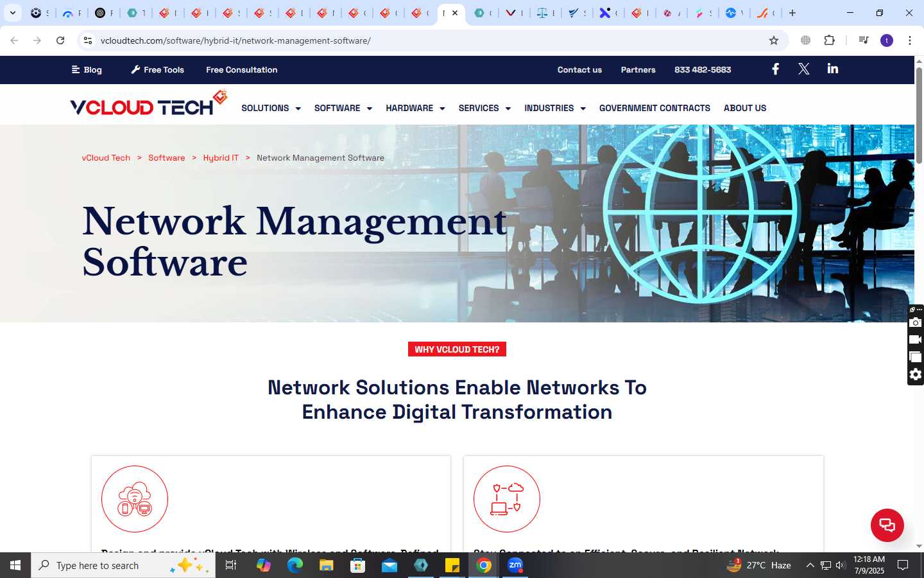Open the X (Twitter) social icon
Viewport: 924px width, 578px height.
804,69
